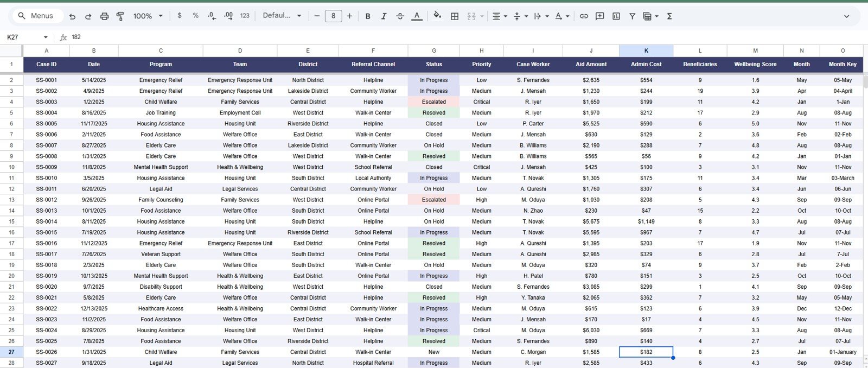
Task: Open the Default font dropdown
Action: (x=282, y=16)
